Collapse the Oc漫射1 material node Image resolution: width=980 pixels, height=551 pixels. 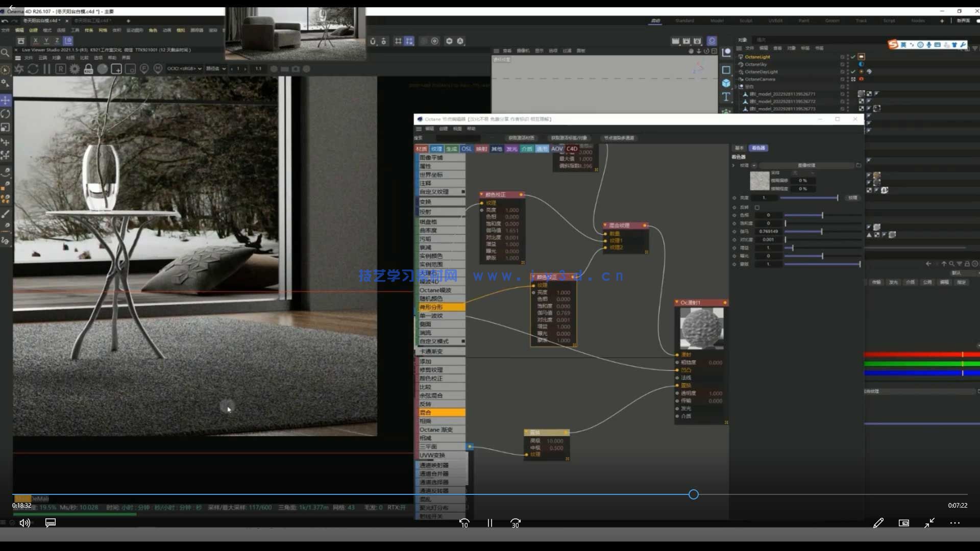677,303
